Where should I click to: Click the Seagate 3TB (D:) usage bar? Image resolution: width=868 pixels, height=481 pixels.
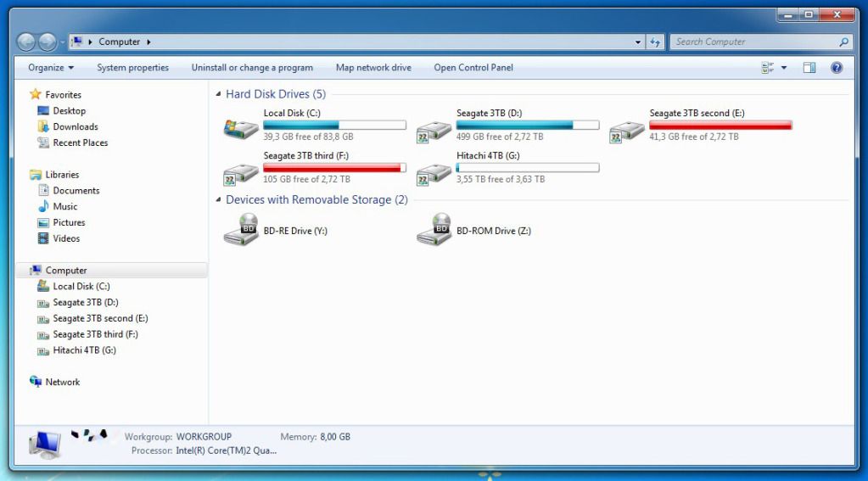pyautogui.click(x=528, y=125)
